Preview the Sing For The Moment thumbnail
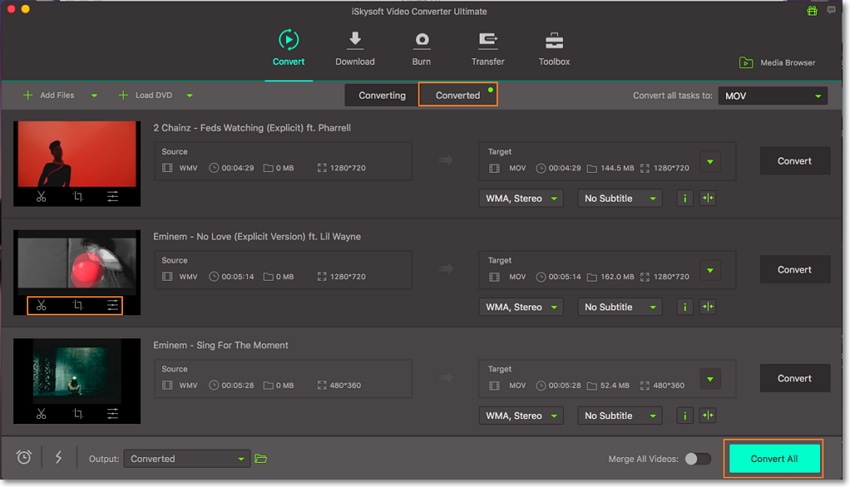Viewport: 850px width, 487px height. click(x=77, y=371)
